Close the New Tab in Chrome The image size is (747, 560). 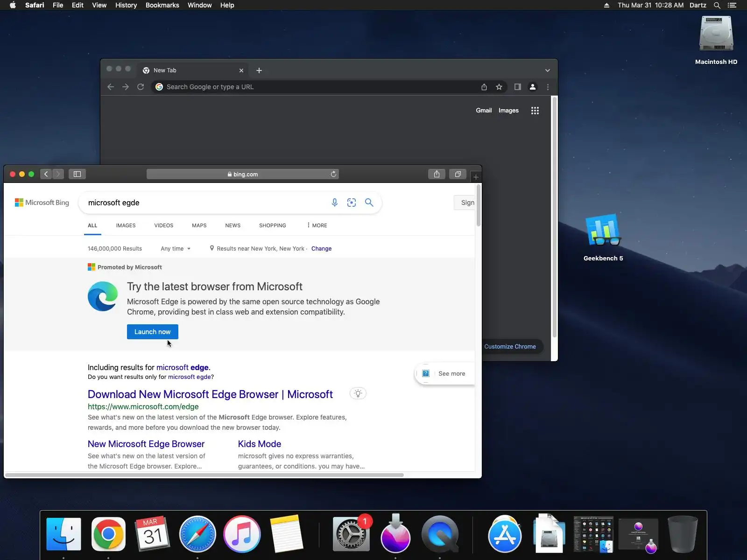coord(241,70)
